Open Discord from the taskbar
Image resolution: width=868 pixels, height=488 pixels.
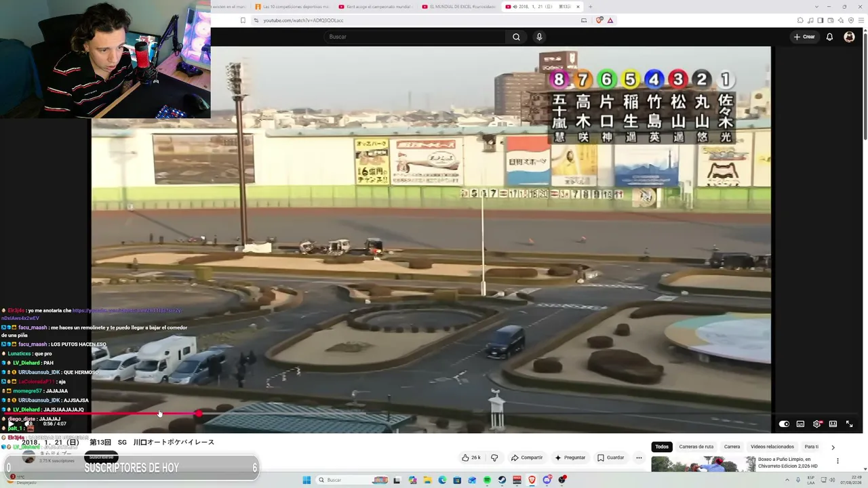[547, 480]
